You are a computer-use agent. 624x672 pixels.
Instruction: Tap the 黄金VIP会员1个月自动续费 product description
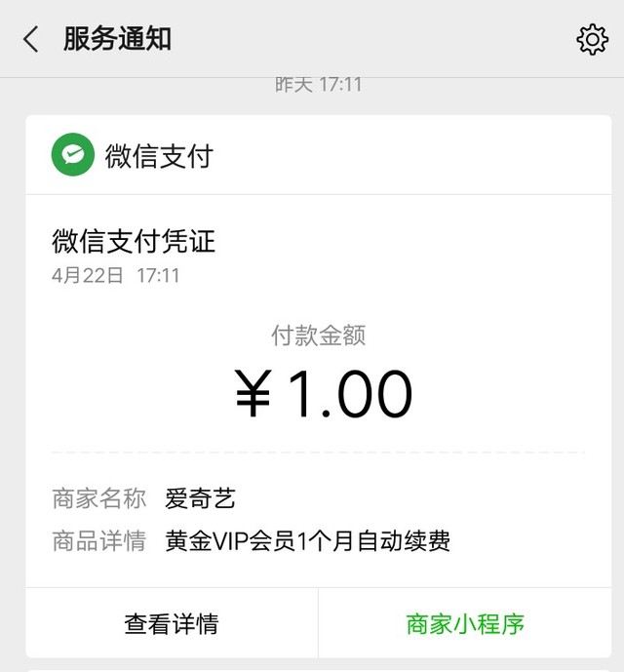[307, 541]
